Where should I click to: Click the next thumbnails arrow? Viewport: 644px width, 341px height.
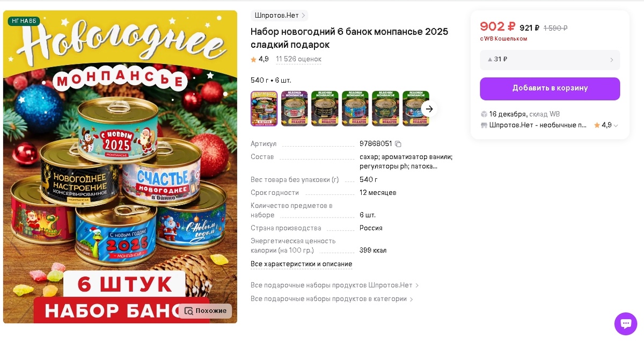coord(429,108)
